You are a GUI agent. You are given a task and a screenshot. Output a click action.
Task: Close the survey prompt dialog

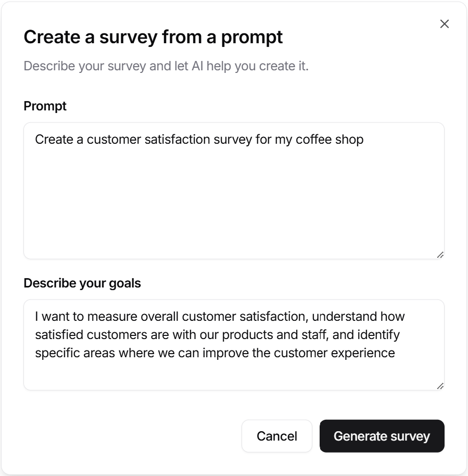pos(444,24)
